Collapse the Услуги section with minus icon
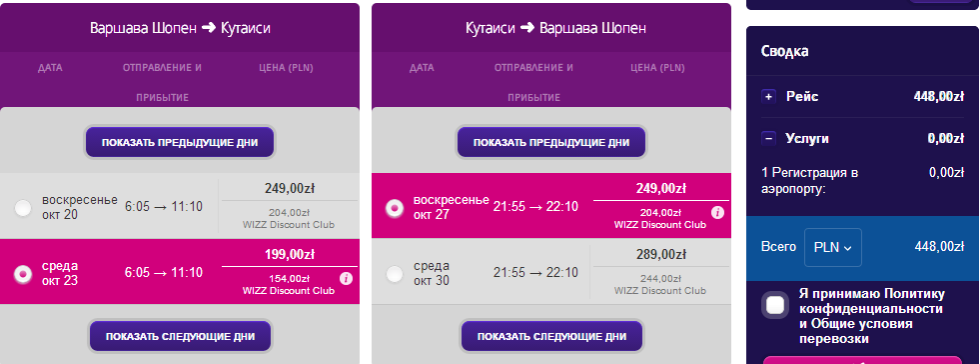The width and height of the screenshot is (980, 364). [x=769, y=139]
